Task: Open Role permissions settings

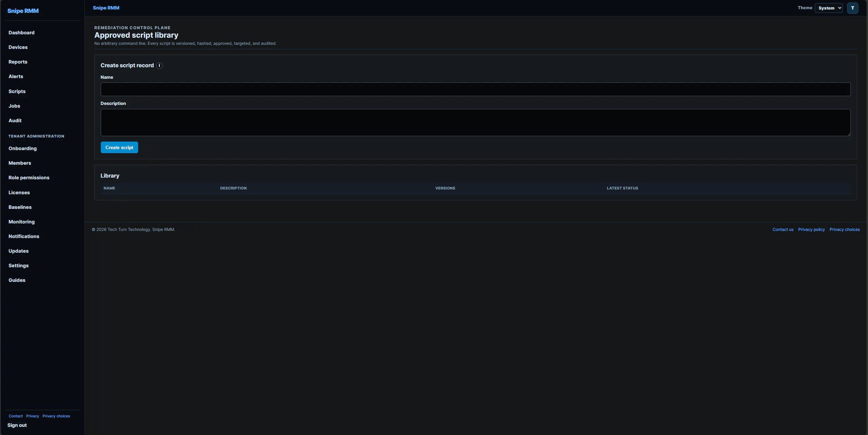Action: [29, 178]
